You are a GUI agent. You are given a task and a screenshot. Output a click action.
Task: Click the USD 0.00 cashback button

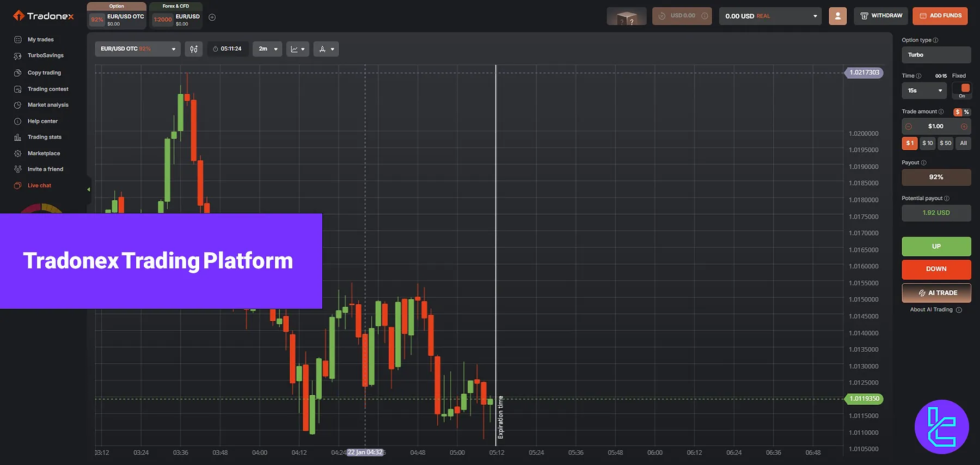click(x=682, y=16)
